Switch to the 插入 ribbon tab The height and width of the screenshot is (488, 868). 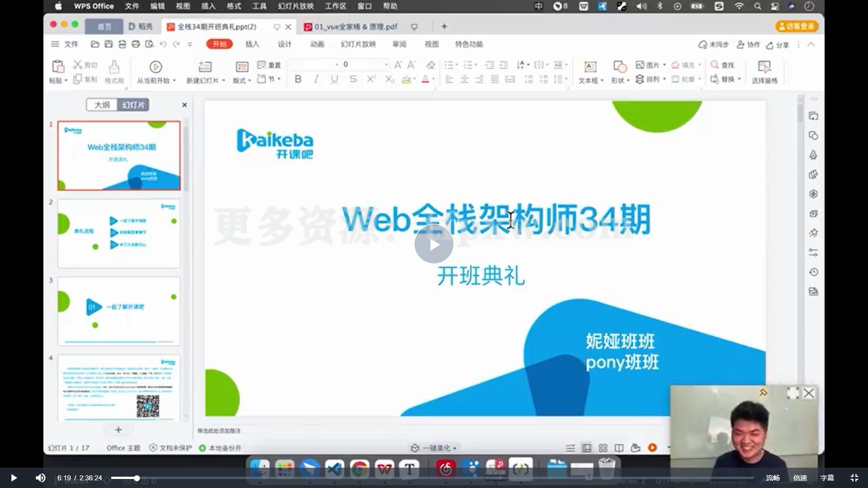252,44
